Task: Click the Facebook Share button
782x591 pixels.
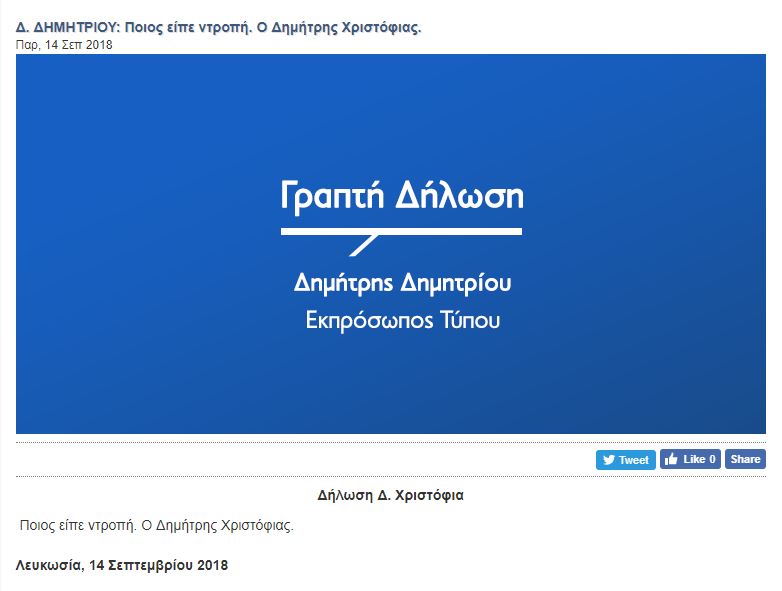Action: coord(745,459)
